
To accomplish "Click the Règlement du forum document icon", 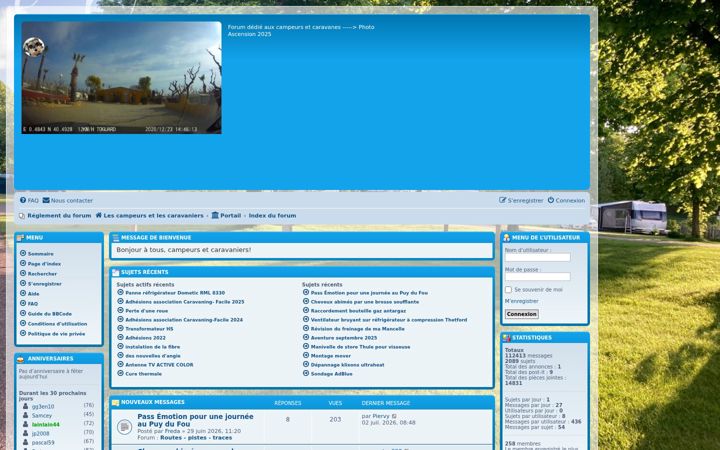I will pos(22,215).
